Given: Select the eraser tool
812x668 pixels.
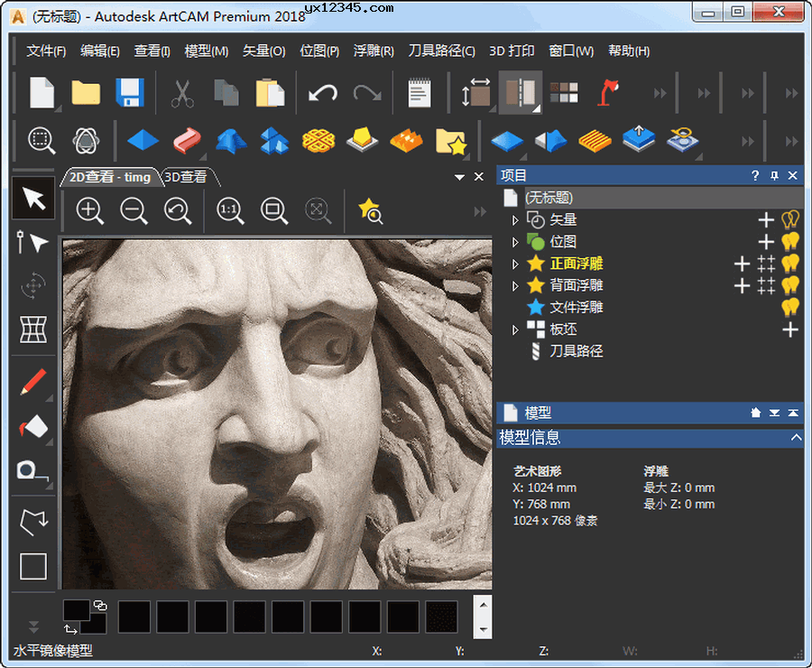Looking at the screenshot, I should 33,427.
